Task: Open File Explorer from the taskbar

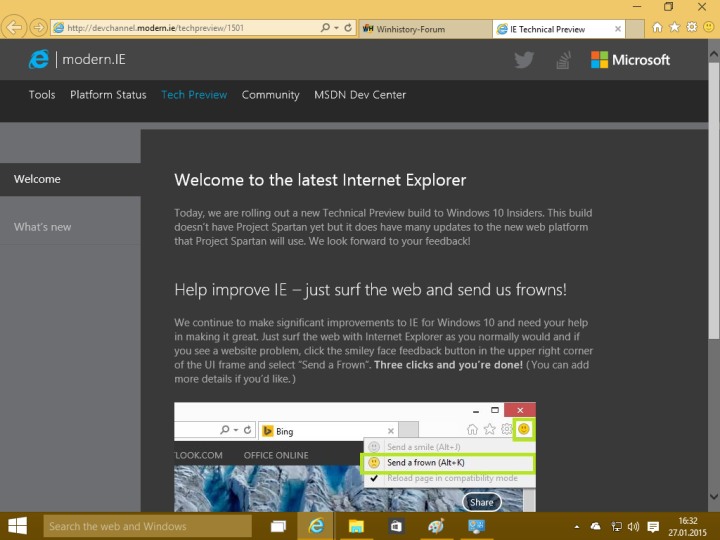Action: click(356, 526)
